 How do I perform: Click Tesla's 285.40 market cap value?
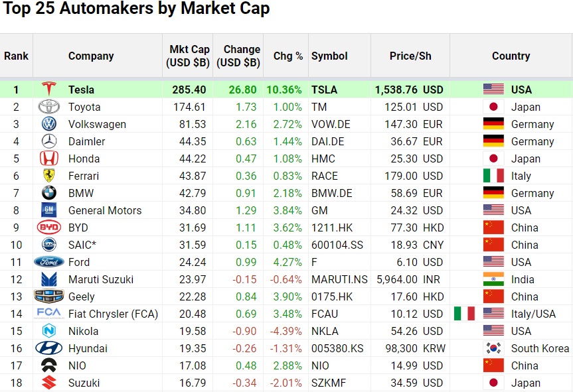pyautogui.click(x=189, y=90)
